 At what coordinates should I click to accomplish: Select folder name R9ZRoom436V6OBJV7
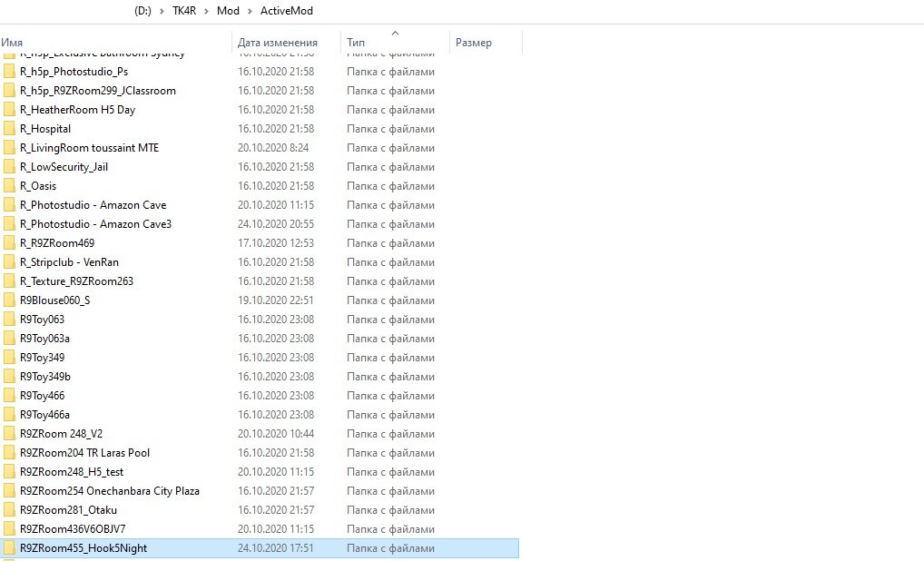point(73,529)
